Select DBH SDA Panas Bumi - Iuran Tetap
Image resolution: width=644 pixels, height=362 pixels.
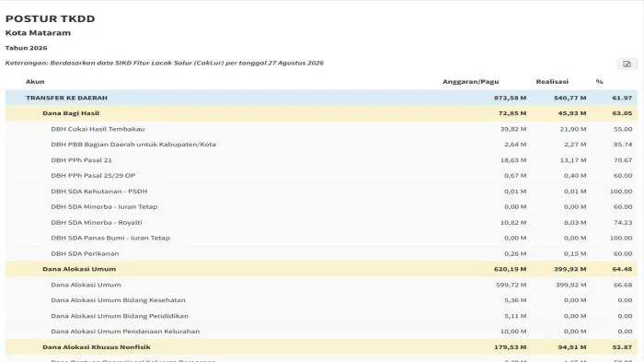point(321,239)
